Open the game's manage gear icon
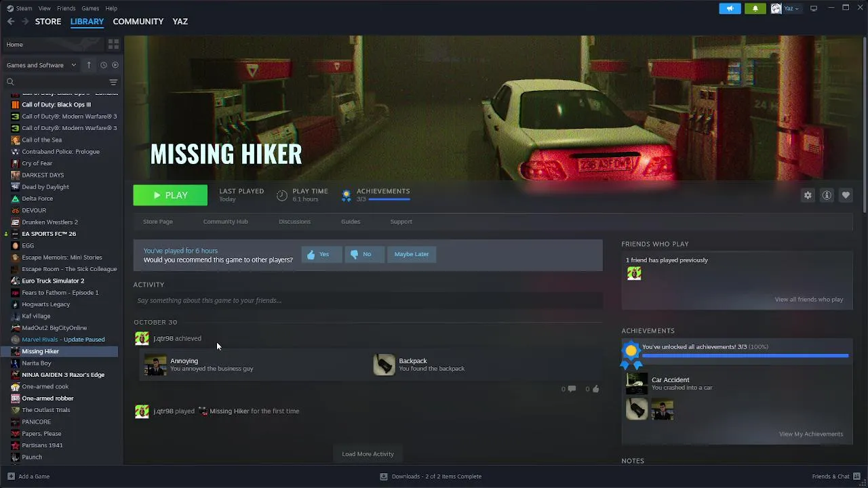Viewport: 868px width, 488px height. tap(808, 195)
